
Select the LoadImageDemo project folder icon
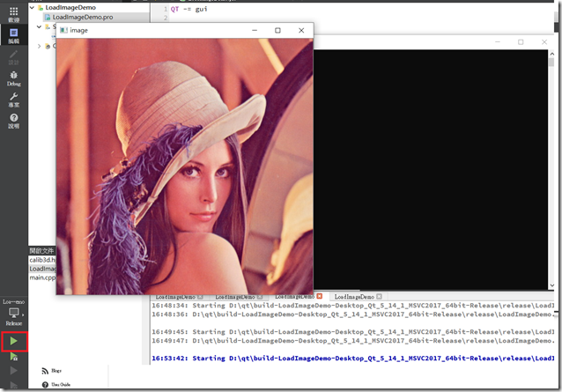click(41, 8)
